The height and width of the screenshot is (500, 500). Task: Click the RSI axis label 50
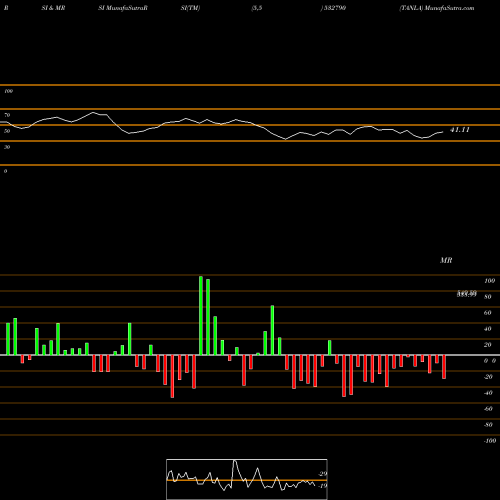(x=7, y=131)
